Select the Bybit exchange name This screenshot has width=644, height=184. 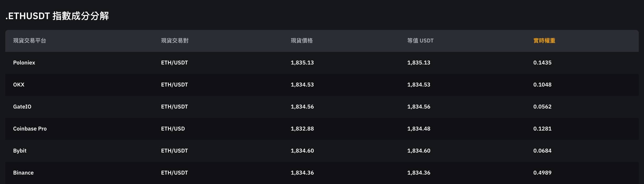point(20,151)
